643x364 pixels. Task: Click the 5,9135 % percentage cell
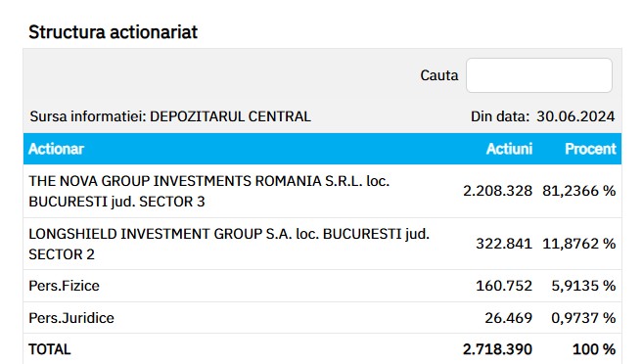[x=583, y=286]
